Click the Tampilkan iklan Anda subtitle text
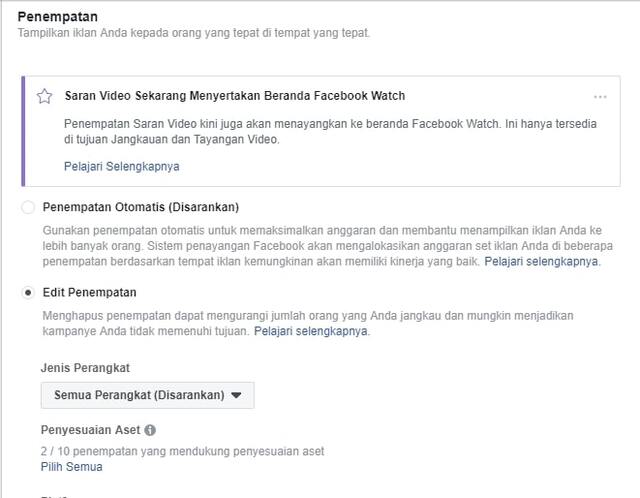 point(193,33)
